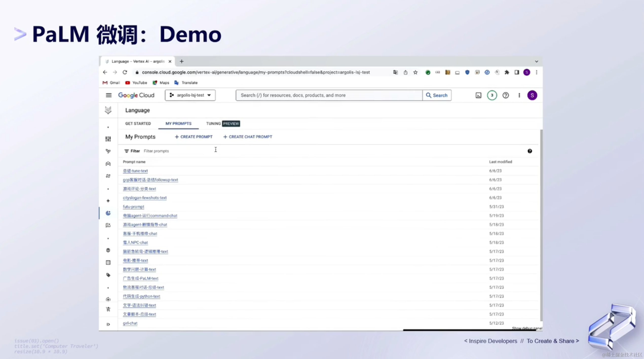This screenshot has height=359, width=644.
Task: Open the futu-prompt link
Action: [x=134, y=207]
